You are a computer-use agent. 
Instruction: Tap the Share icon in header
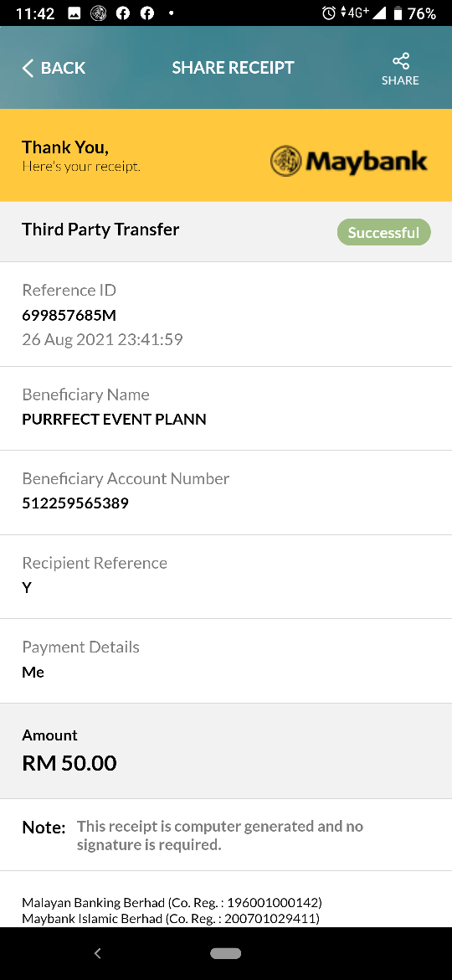(400, 61)
